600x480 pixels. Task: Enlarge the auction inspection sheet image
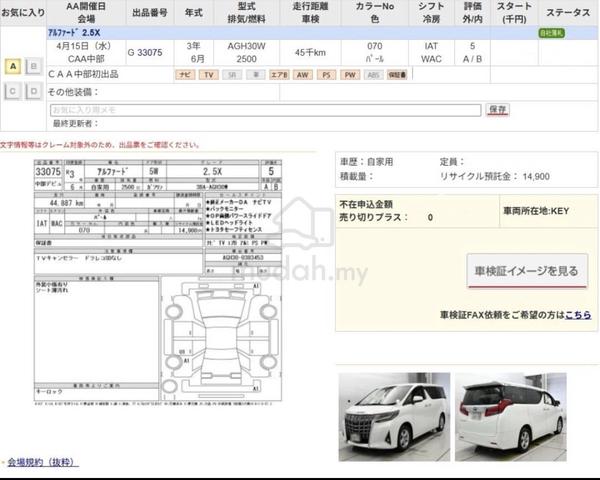158,282
